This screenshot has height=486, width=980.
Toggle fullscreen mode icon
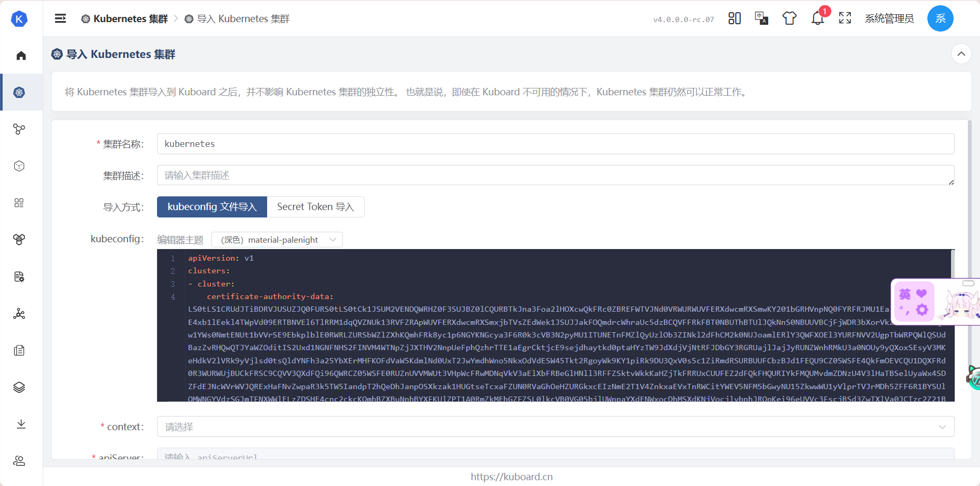[845, 18]
